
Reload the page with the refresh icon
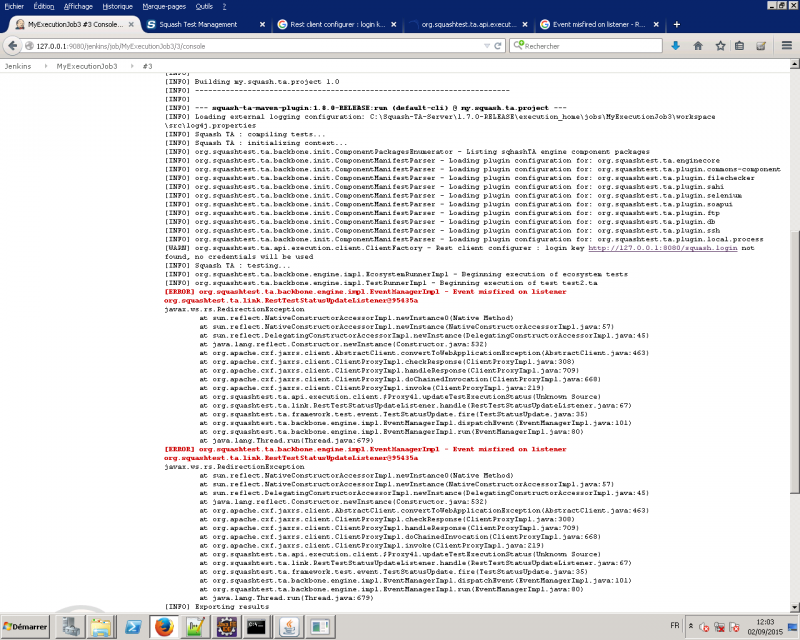click(x=499, y=45)
